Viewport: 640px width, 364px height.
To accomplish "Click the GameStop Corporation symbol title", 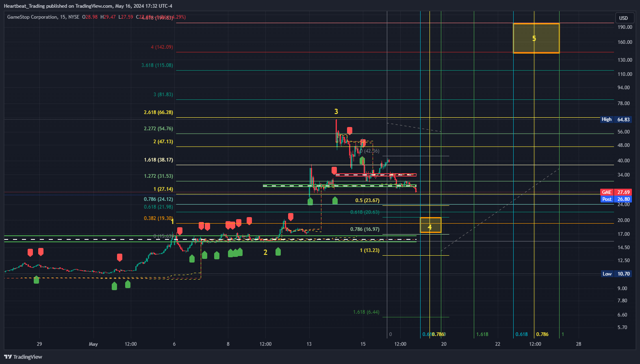I will point(33,17).
